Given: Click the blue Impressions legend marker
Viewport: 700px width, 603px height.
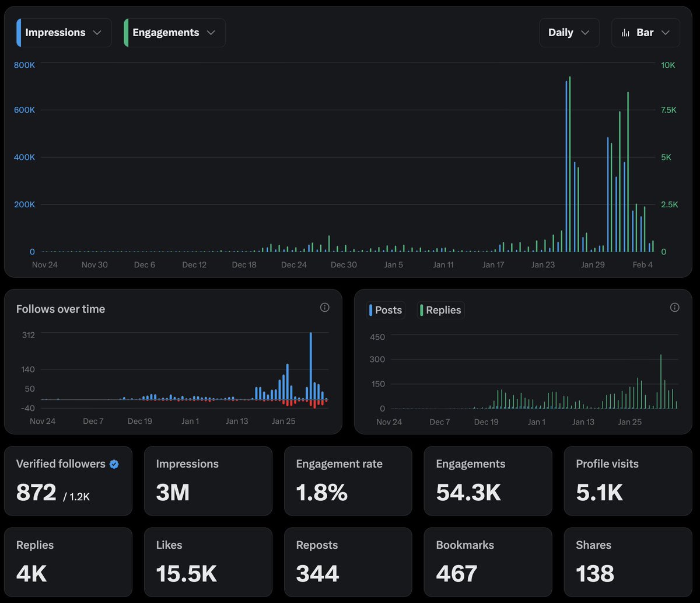Looking at the screenshot, I should click(19, 32).
